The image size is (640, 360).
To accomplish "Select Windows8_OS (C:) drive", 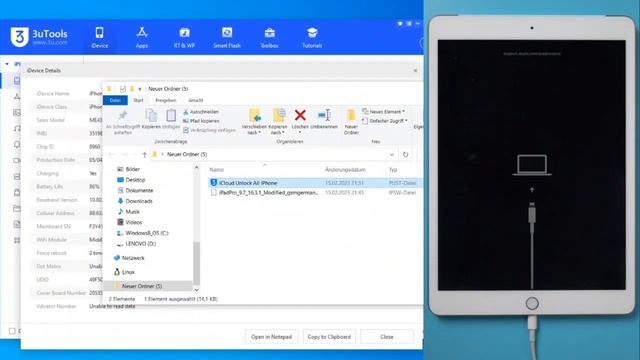I will [142, 233].
